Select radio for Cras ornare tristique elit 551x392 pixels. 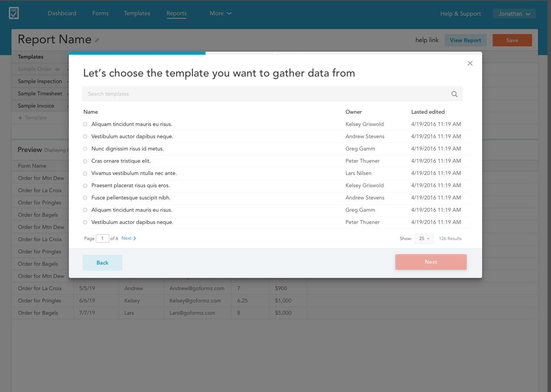85,161
